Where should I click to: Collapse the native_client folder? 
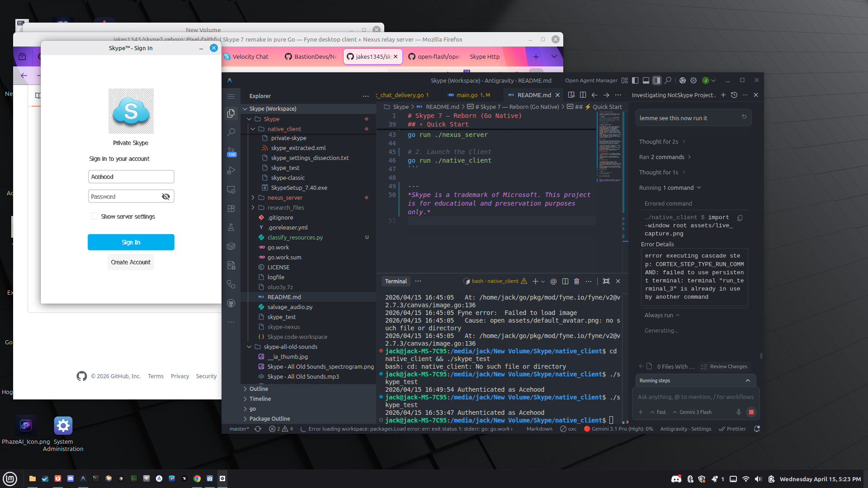point(253,129)
